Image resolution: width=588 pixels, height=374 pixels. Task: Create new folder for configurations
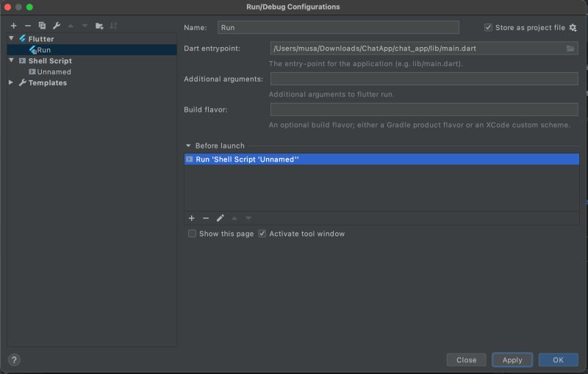pyautogui.click(x=99, y=26)
